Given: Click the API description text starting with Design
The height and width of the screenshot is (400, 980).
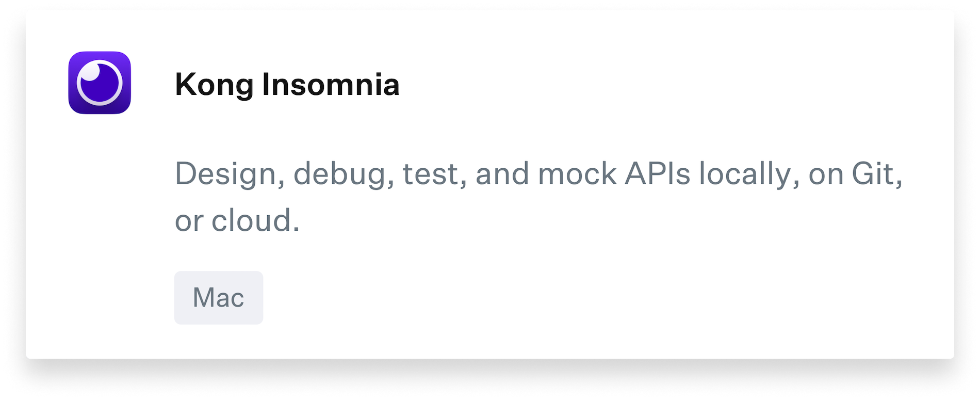Looking at the screenshot, I should 538,174.
